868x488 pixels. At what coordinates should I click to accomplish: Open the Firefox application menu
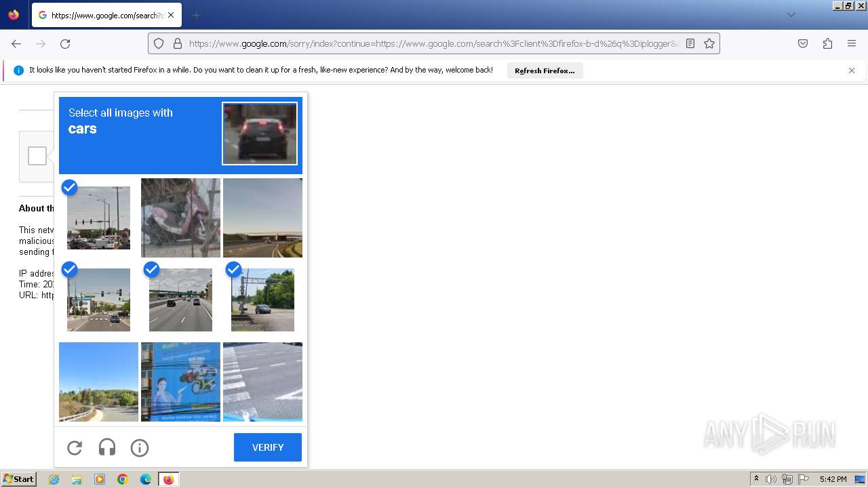852,43
